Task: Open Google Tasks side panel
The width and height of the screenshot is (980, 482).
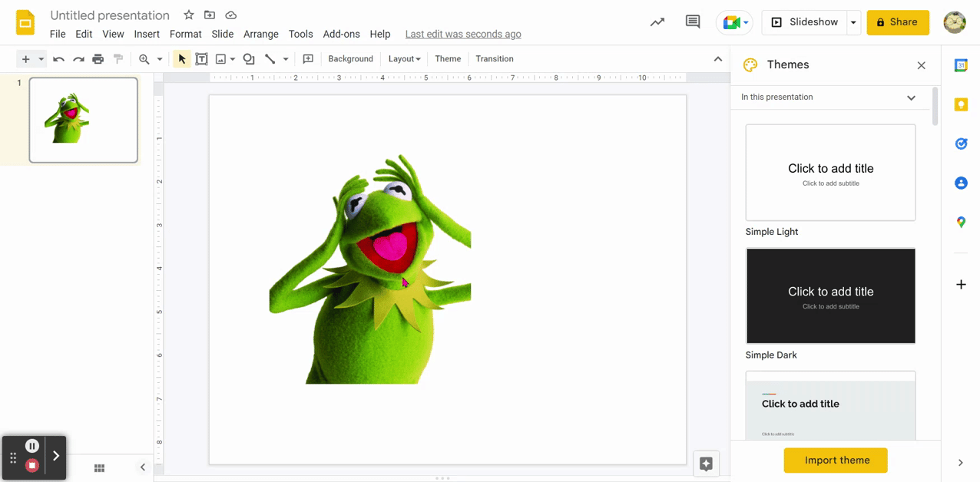Action: point(961,144)
